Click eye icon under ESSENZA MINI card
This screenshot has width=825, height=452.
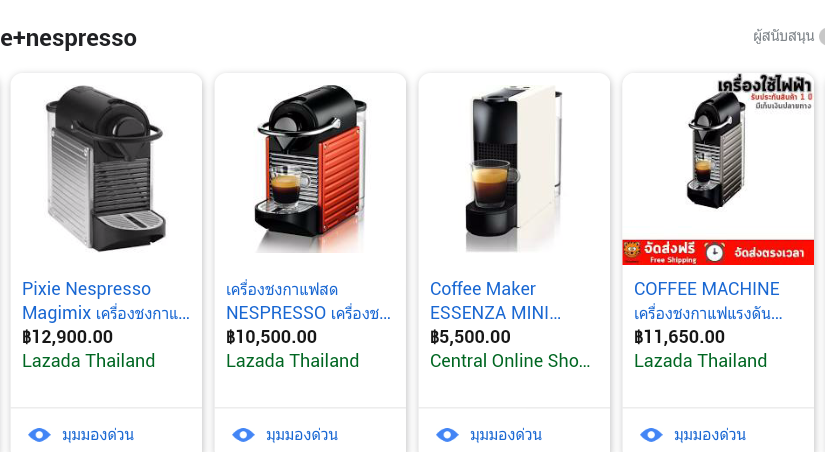click(x=447, y=435)
